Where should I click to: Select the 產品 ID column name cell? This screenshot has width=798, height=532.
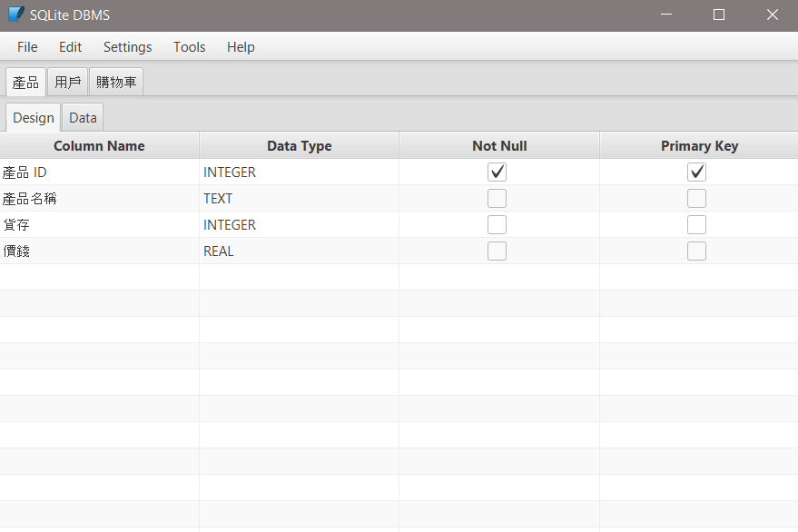tap(99, 172)
